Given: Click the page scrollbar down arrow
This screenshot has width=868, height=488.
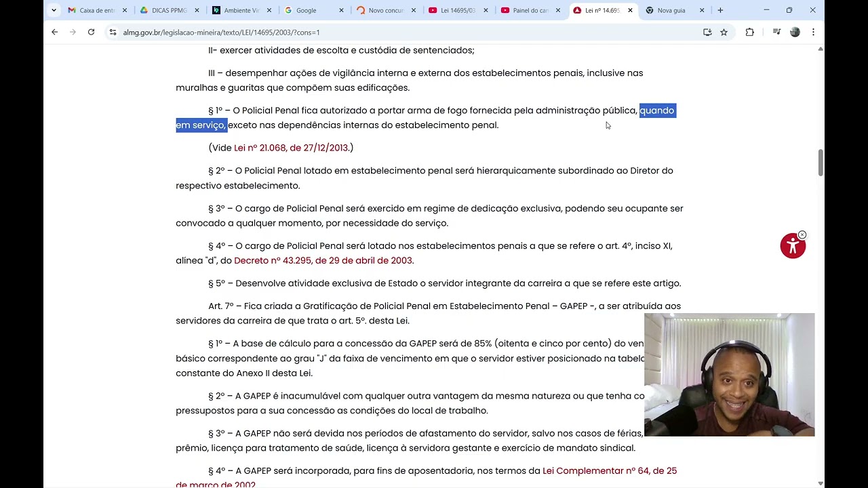Looking at the screenshot, I should tap(821, 483).
